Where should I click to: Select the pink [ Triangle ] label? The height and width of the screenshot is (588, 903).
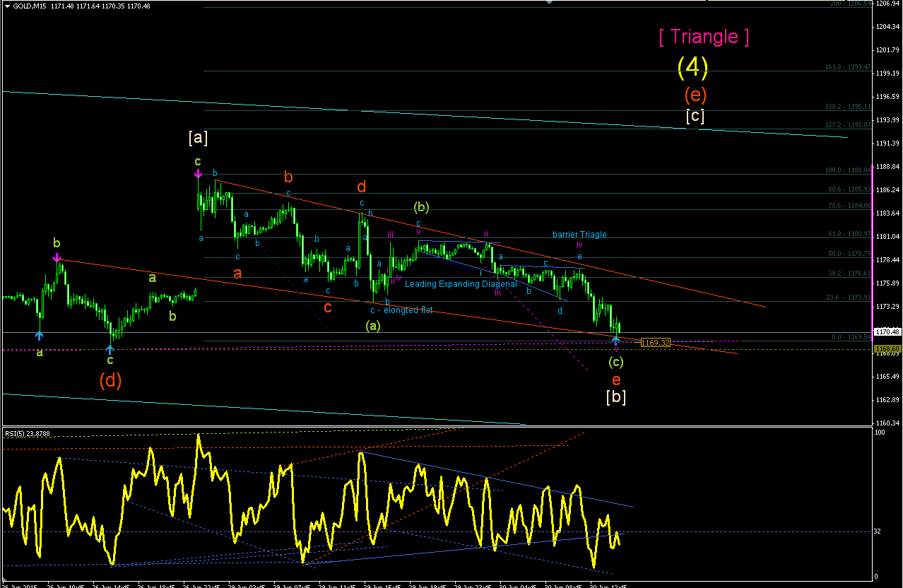pos(704,37)
